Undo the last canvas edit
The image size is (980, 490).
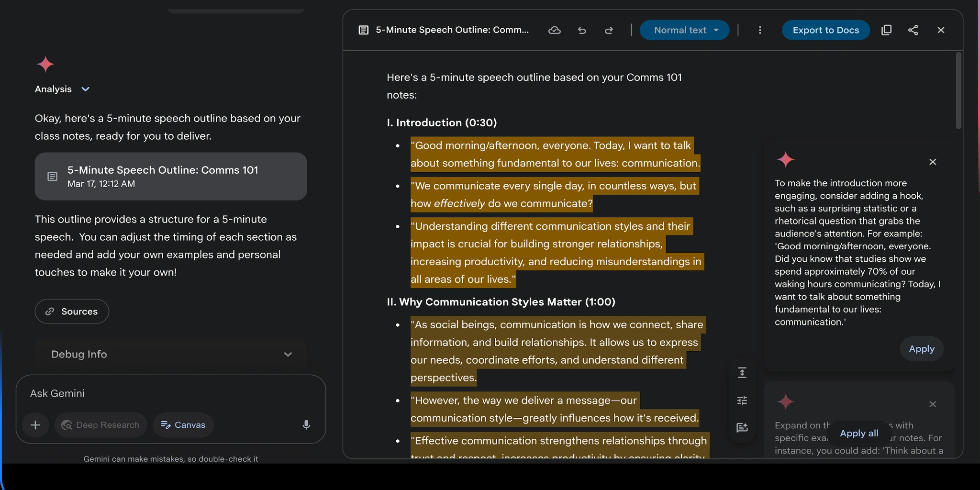[x=582, y=30]
